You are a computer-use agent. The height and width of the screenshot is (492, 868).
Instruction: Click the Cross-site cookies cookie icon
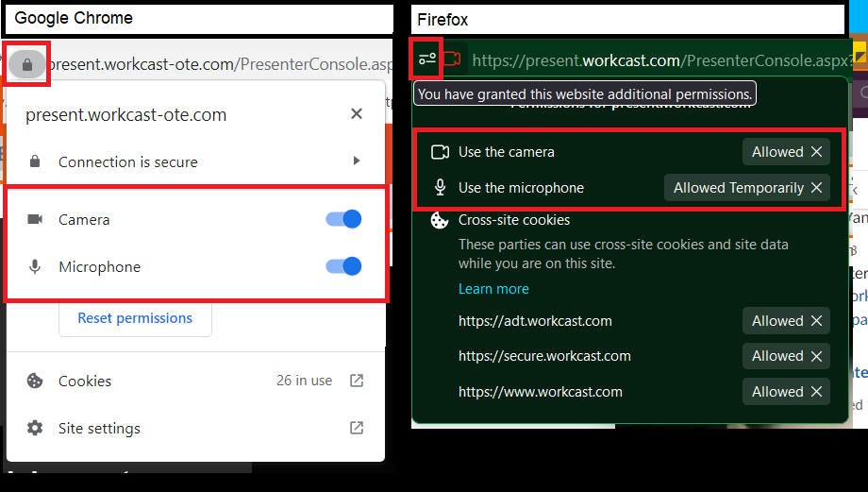tap(440, 220)
